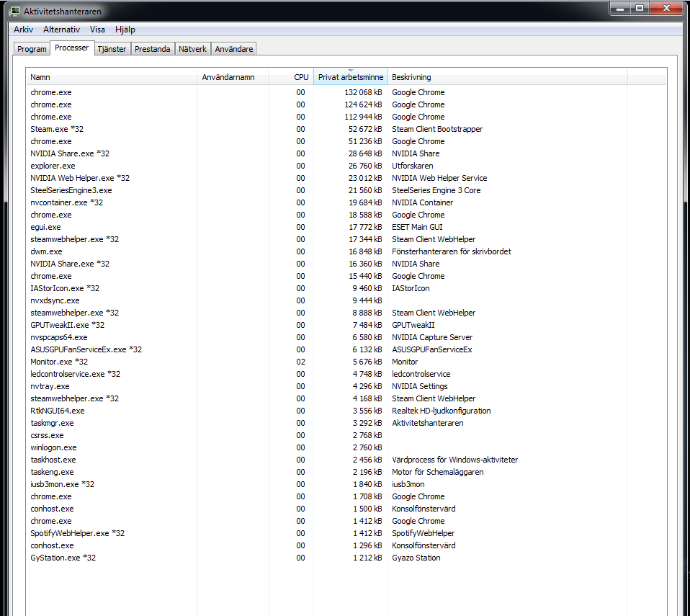Sort by the Namn column header
This screenshot has height=616, width=690.
112,77
